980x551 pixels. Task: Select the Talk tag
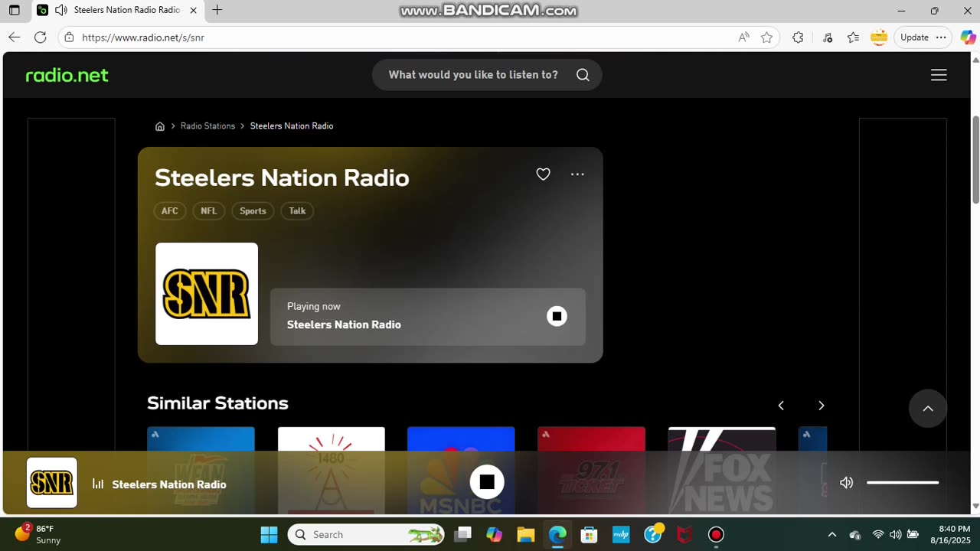297,211
